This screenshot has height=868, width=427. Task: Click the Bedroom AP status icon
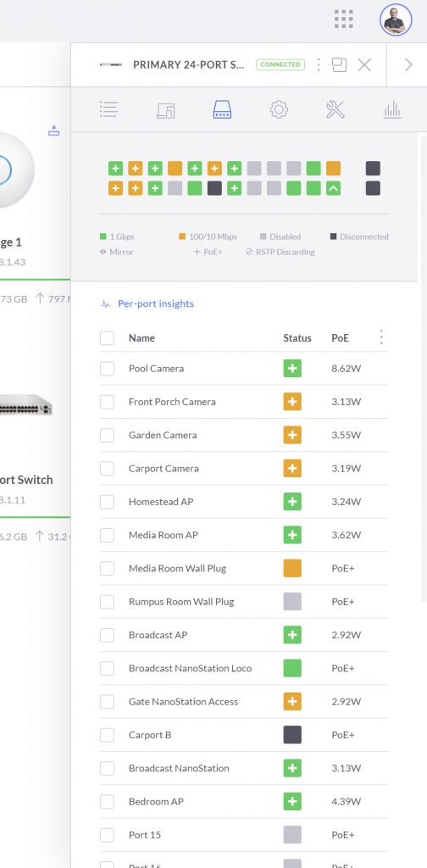coord(292,802)
